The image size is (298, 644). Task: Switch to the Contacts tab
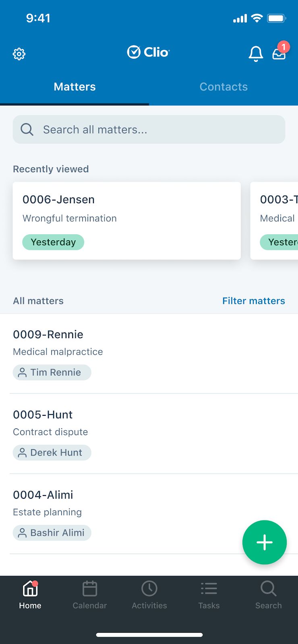click(223, 87)
